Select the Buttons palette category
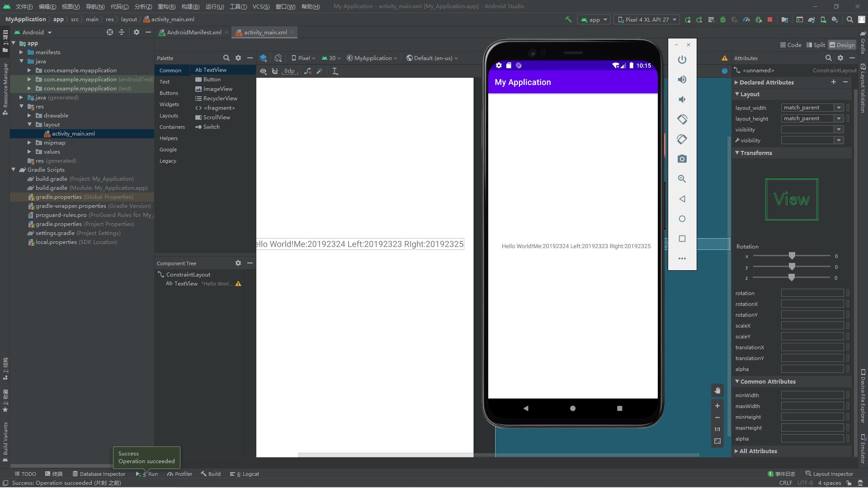The image size is (868, 488). point(169,93)
